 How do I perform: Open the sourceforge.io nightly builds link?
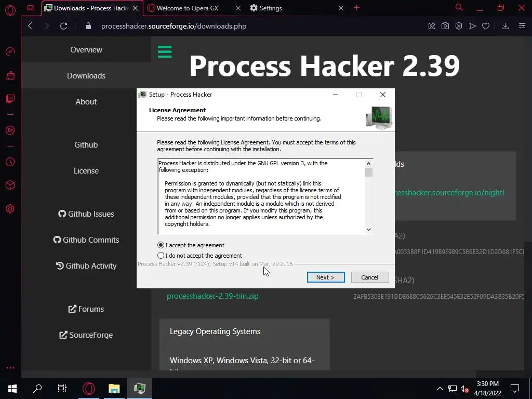click(450, 193)
